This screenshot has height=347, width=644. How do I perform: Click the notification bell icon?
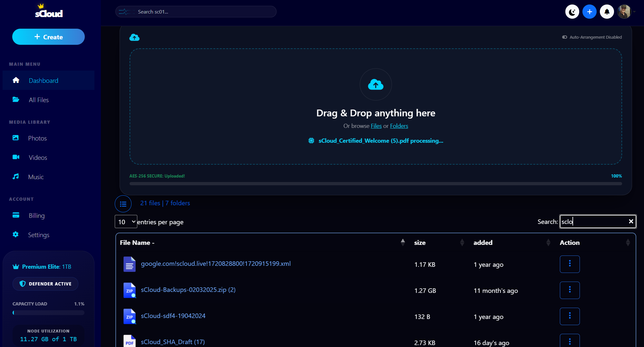(x=607, y=12)
